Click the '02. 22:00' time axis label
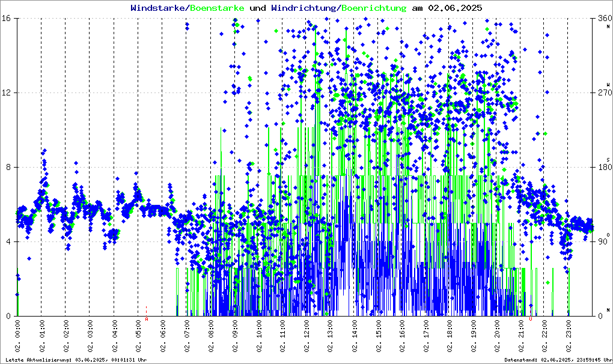The width and height of the screenshot is (613, 364). (544, 336)
